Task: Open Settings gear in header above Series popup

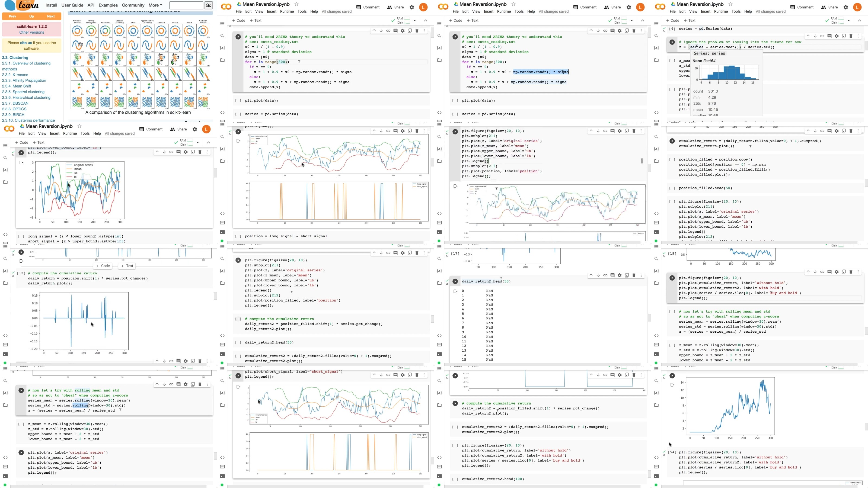Action: (x=845, y=7)
